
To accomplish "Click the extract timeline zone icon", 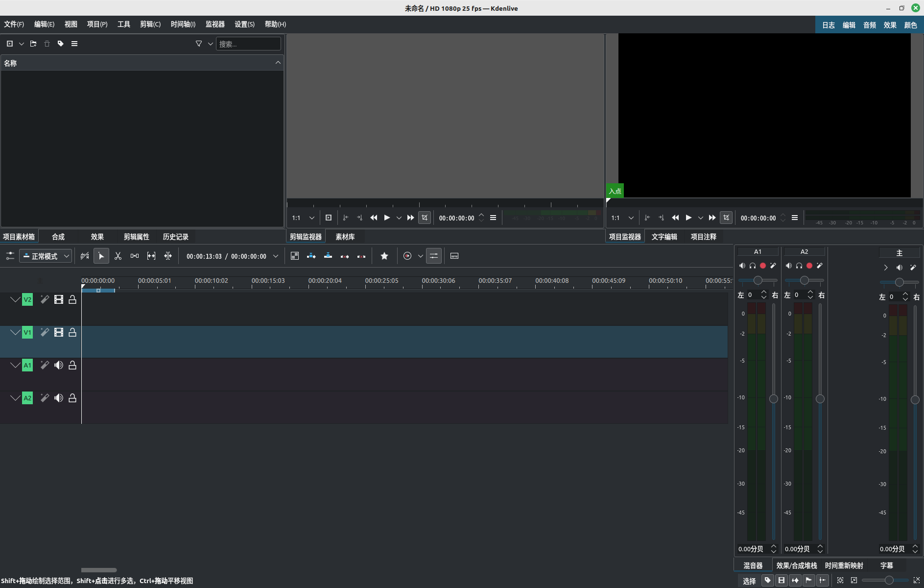I will point(345,256).
